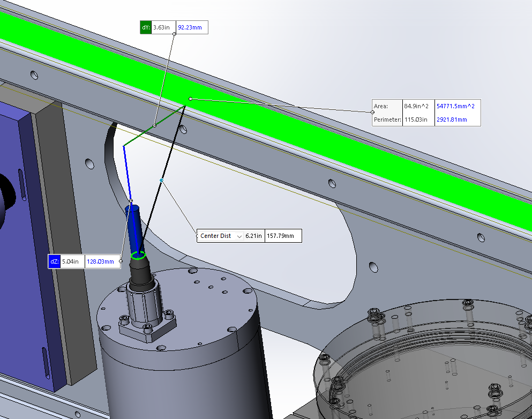The height and width of the screenshot is (419, 532).
Task: Select the 54771.5mm^2 area value
Action: 456,106
